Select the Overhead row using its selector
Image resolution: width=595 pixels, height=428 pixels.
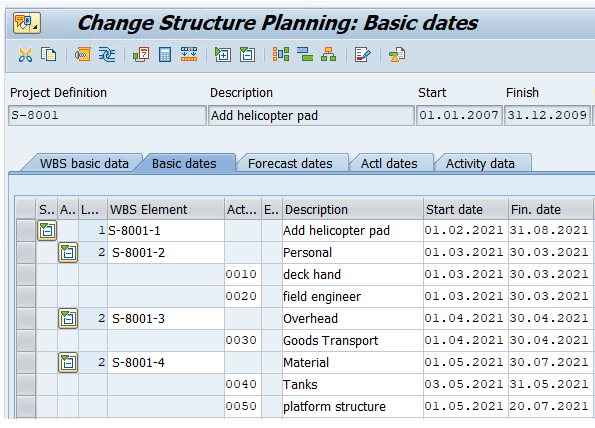click(x=26, y=318)
